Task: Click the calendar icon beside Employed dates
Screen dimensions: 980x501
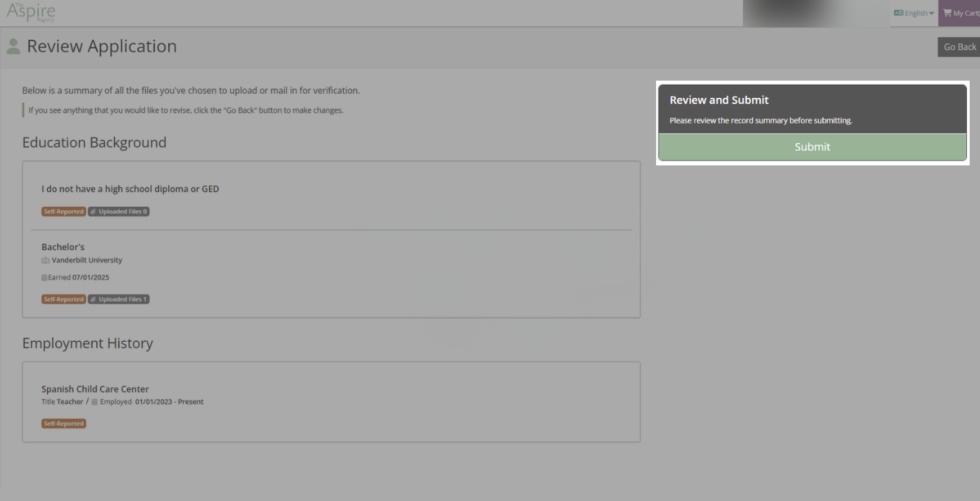Action: (94, 402)
